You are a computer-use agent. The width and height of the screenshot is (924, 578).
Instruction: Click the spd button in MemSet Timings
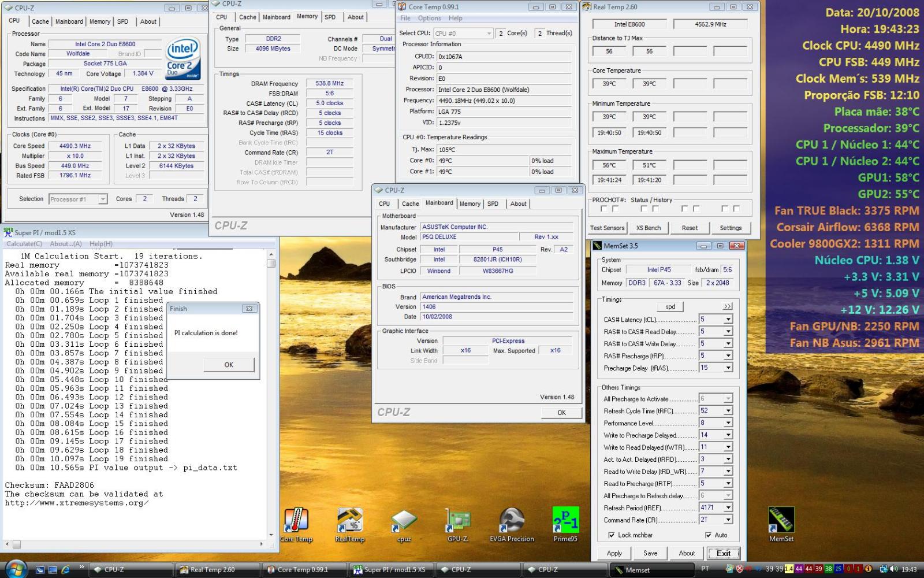click(670, 307)
